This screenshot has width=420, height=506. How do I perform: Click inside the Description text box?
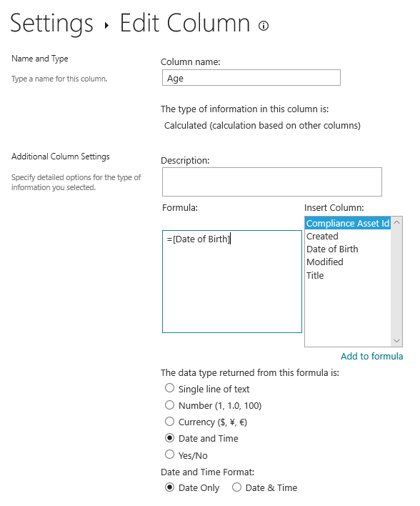(x=272, y=182)
